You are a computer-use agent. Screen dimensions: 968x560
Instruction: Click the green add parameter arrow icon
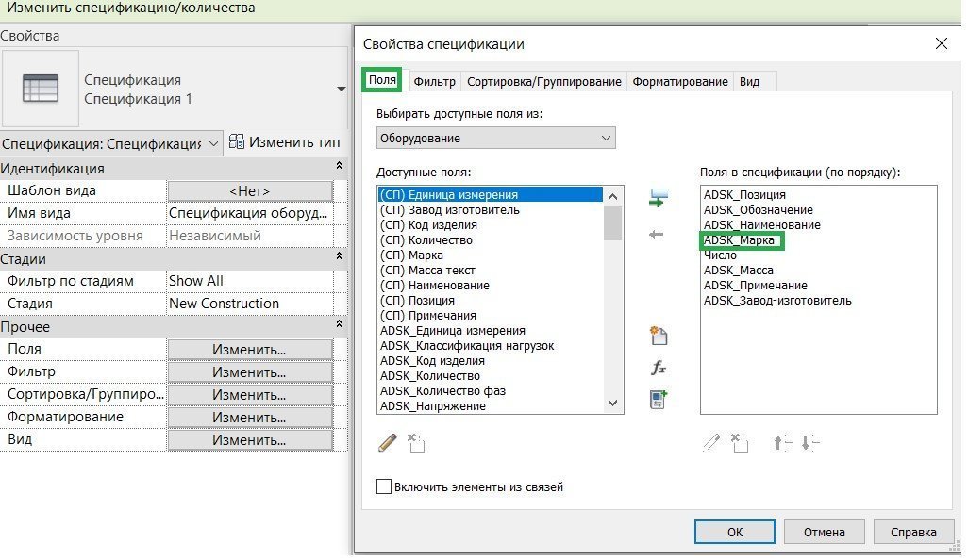(658, 198)
